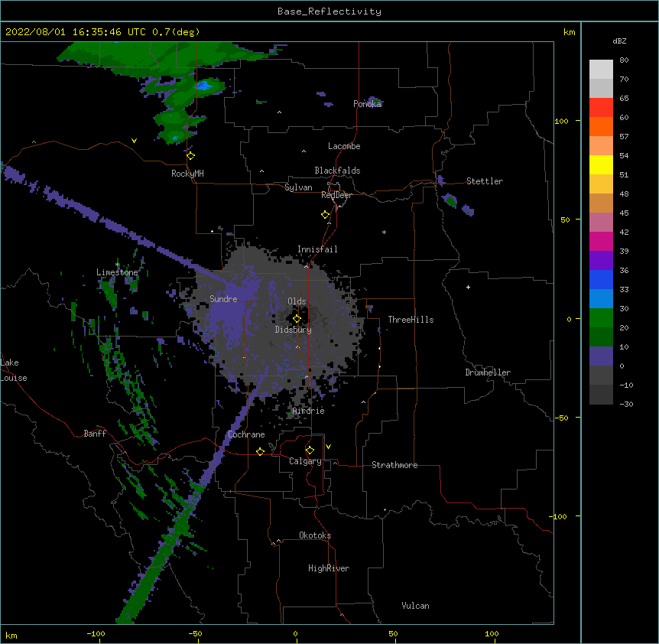Click the yellow v marker northwest of RockyMH
The height and width of the screenshot is (644, 659).
click(x=134, y=141)
